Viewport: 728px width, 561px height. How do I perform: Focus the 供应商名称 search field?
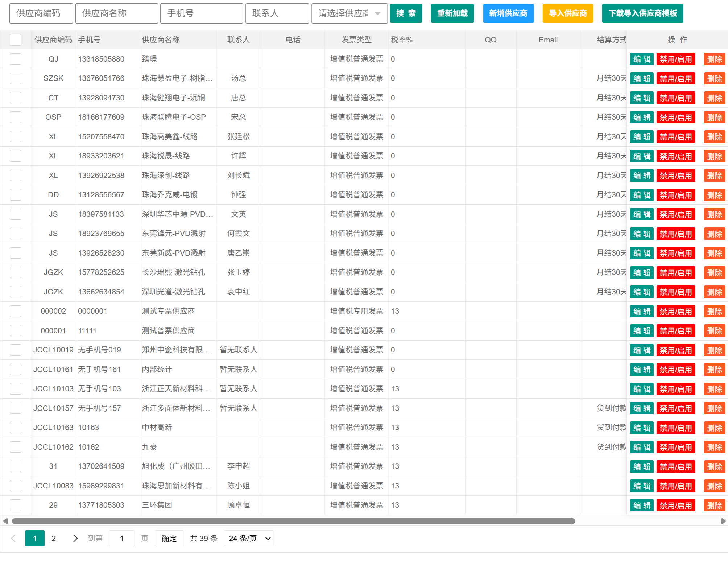click(x=117, y=13)
